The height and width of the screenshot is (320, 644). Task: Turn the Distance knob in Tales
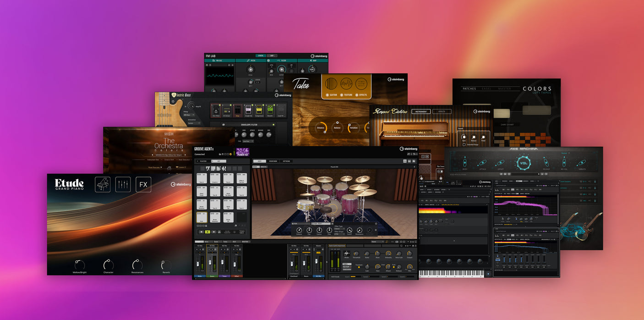(x=321, y=127)
